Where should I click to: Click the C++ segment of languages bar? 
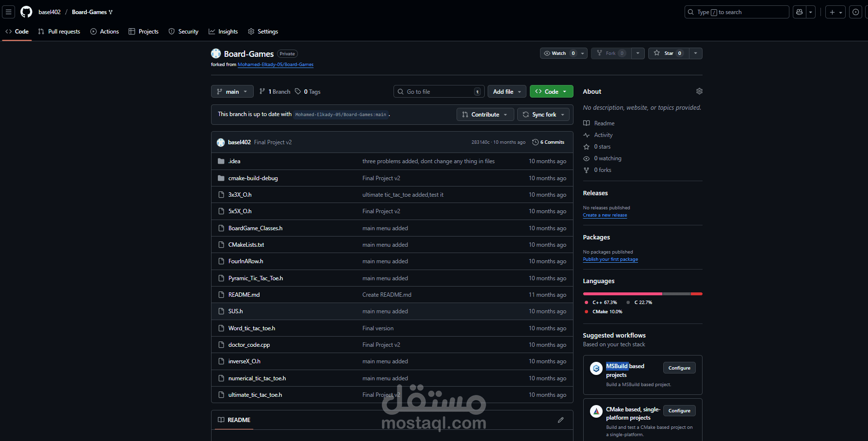(622, 294)
